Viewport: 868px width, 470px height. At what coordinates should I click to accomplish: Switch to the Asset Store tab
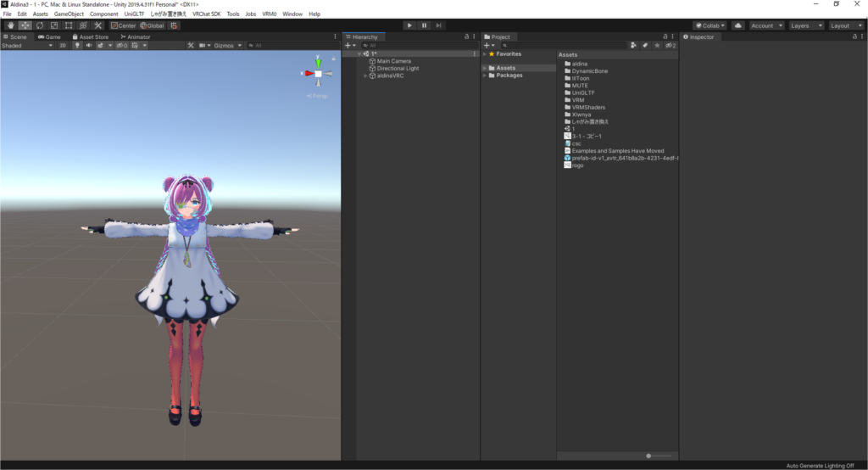(x=91, y=37)
